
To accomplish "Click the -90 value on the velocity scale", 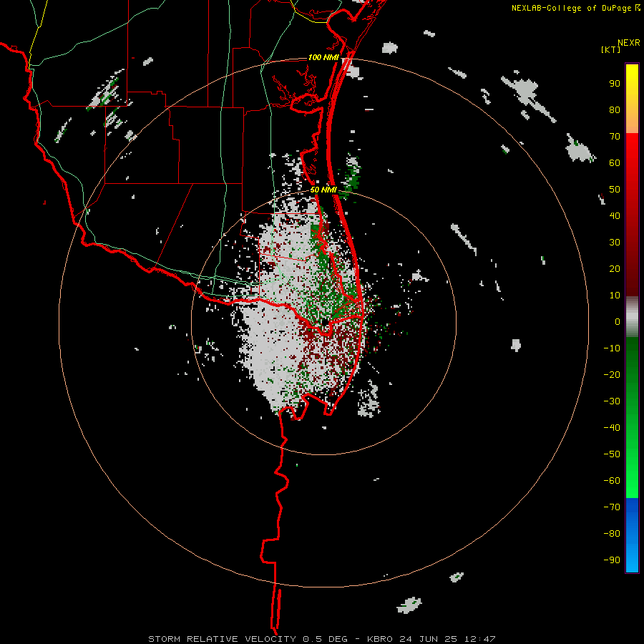I will pos(612,560).
